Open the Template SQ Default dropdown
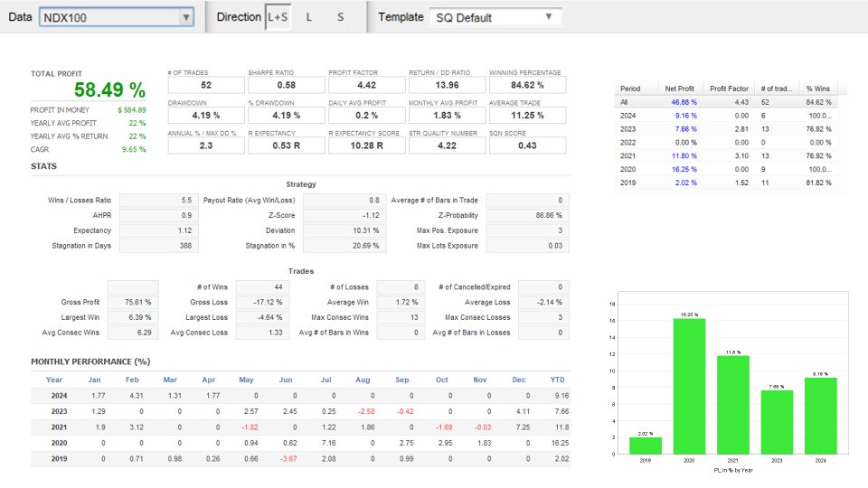868x488 pixels. click(x=495, y=17)
